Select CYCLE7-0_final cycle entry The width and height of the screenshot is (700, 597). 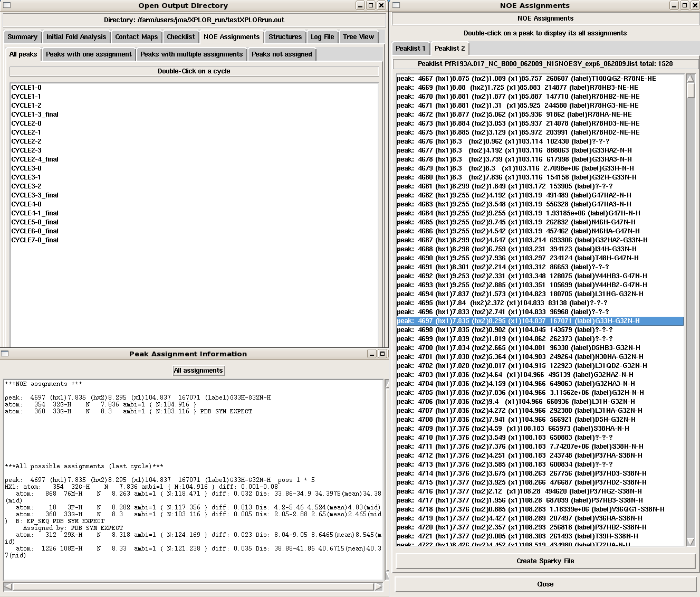coord(35,240)
